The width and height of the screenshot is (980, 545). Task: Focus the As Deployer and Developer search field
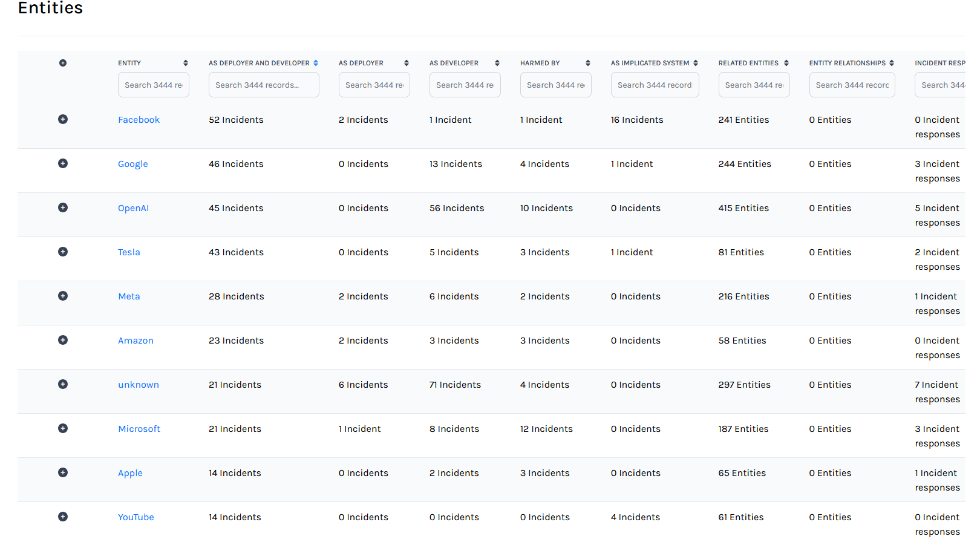tap(264, 85)
